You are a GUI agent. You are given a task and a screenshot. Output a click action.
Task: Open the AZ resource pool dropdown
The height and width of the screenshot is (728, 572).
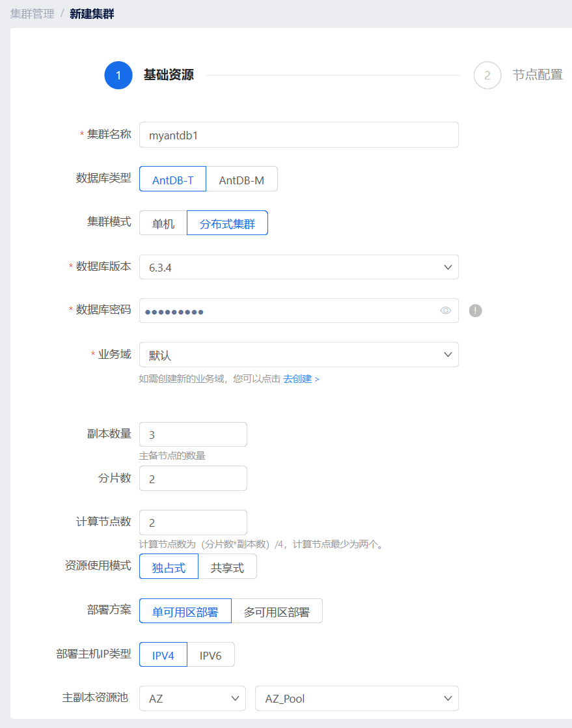coord(193,698)
